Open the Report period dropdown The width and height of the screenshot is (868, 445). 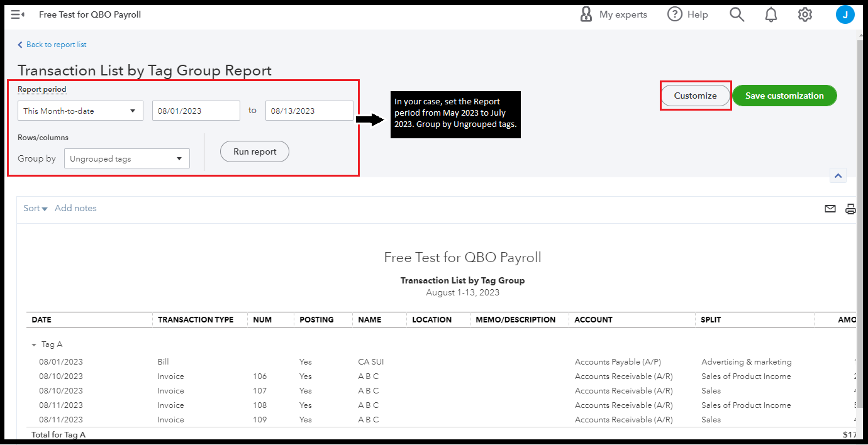tap(80, 110)
